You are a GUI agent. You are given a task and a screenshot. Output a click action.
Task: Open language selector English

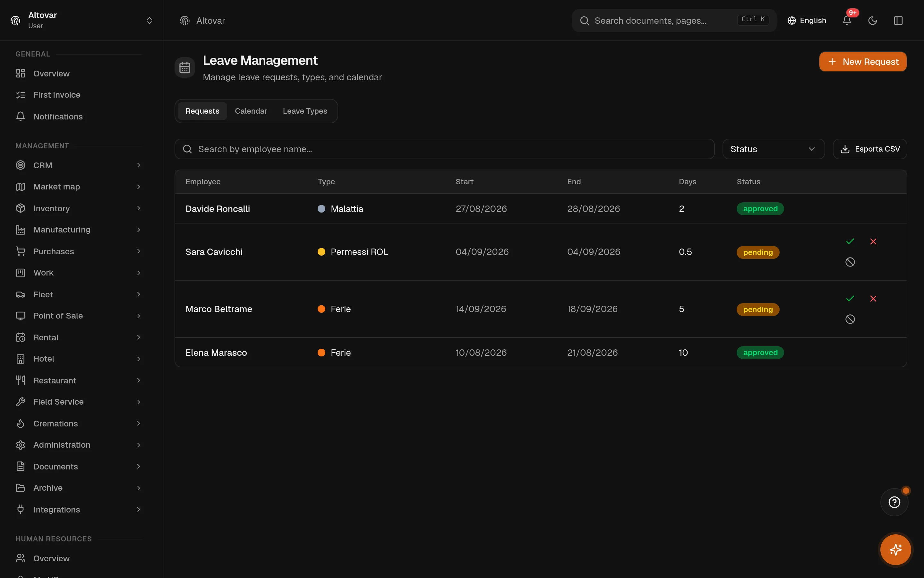807,21
